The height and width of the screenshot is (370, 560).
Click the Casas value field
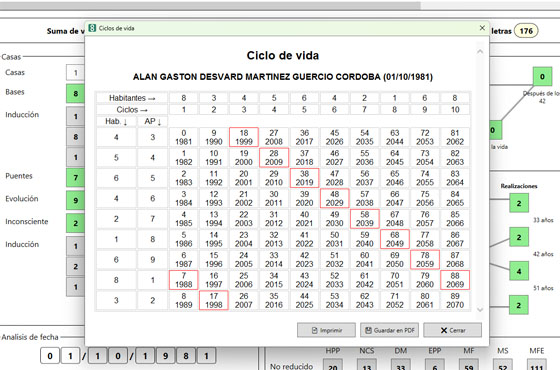pos(75,73)
